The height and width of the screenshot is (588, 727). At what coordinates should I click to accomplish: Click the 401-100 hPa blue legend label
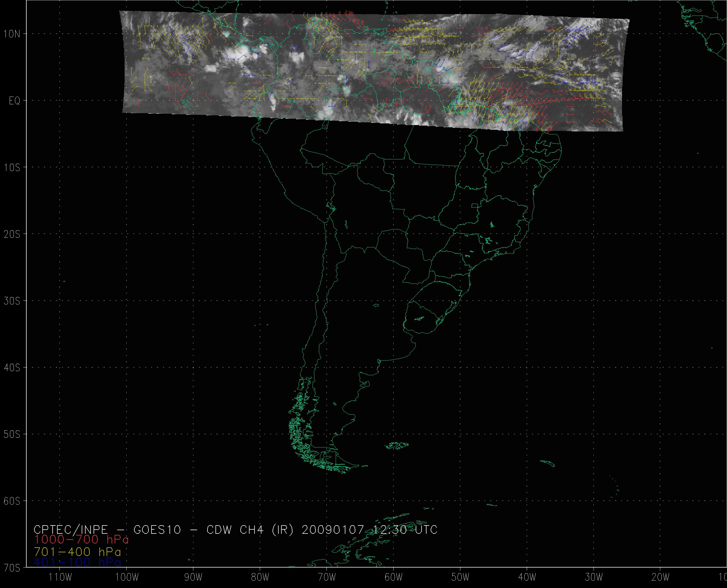[x=77, y=563]
